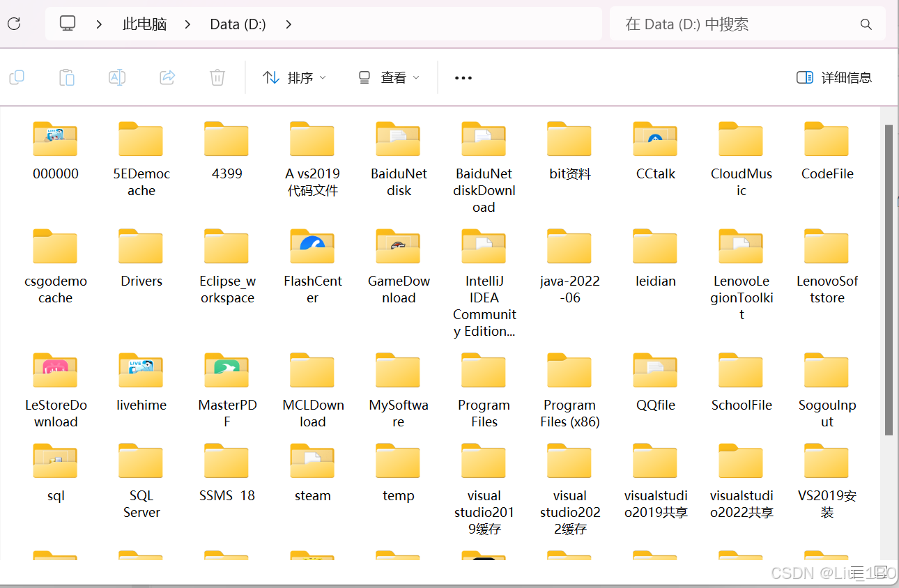This screenshot has height=588, width=899.
Task: Click the refresh button in address bar
Action: 14,24
